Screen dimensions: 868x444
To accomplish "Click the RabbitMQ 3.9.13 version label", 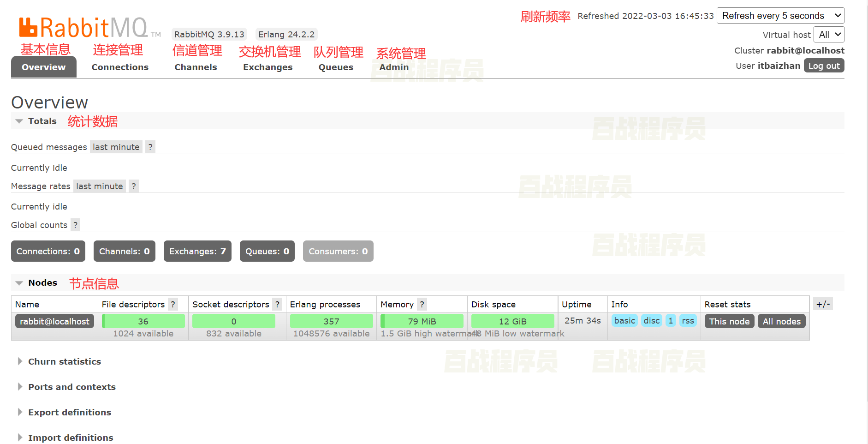I will pyautogui.click(x=209, y=34).
